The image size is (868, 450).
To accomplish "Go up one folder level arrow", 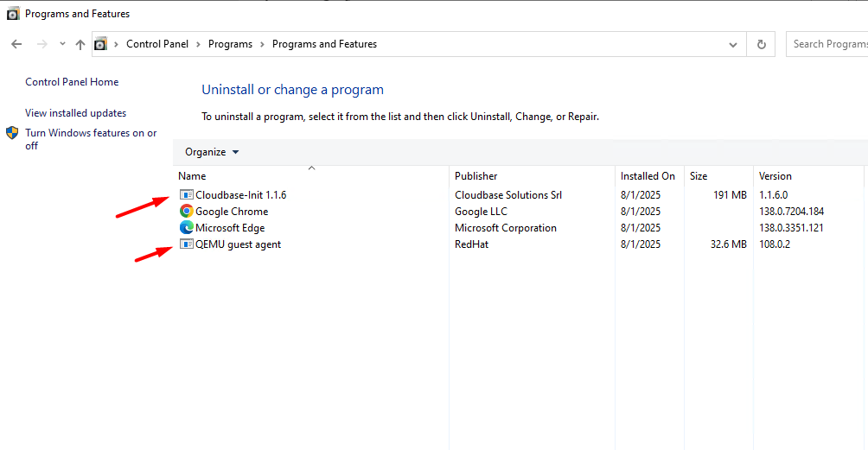I will 80,44.
